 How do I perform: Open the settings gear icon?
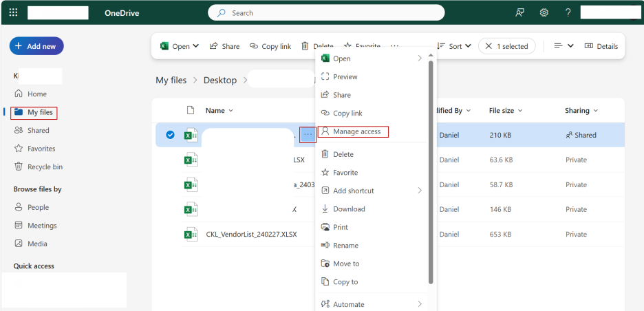tap(544, 13)
